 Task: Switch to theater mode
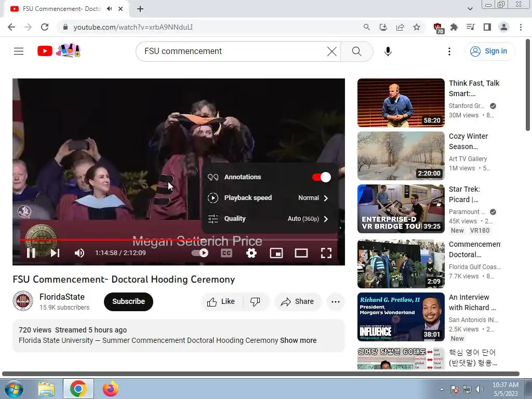tap(301, 253)
